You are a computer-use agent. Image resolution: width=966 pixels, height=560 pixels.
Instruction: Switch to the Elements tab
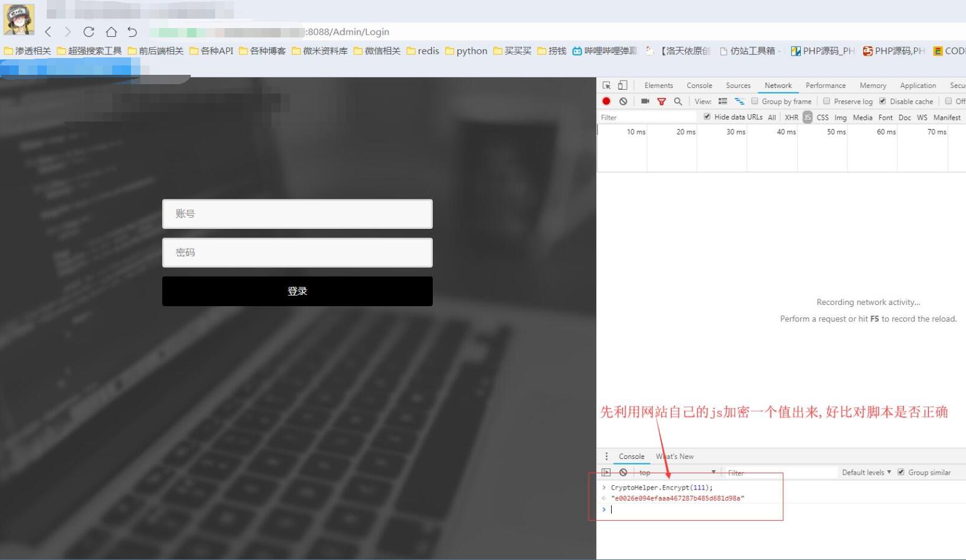click(659, 85)
